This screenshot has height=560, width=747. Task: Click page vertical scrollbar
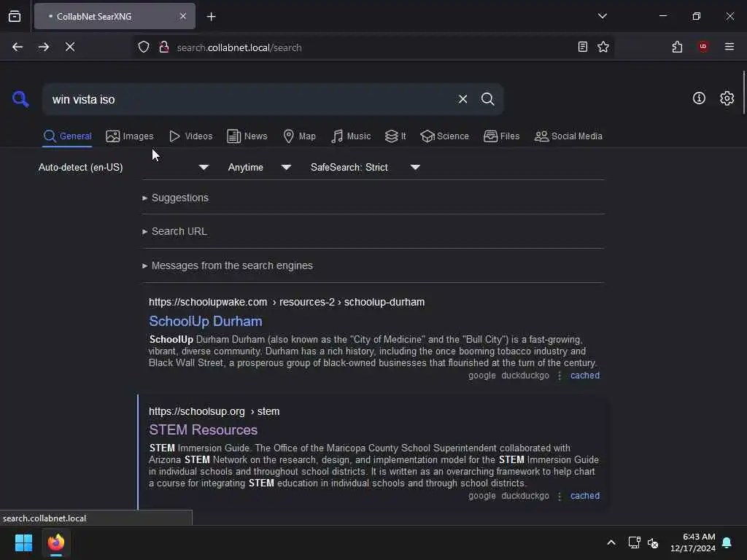click(x=743, y=93)
